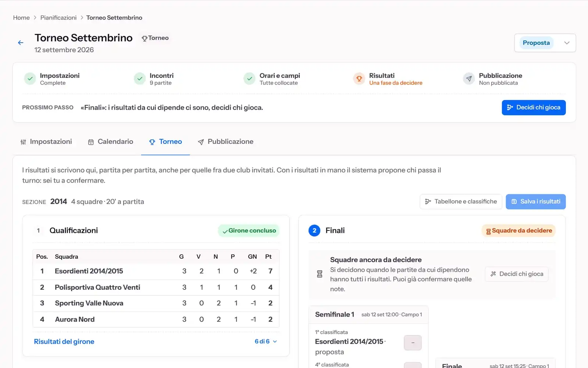Click the Pt column header
The width and height of the screenshot is (588, 368).
[268, 256]
